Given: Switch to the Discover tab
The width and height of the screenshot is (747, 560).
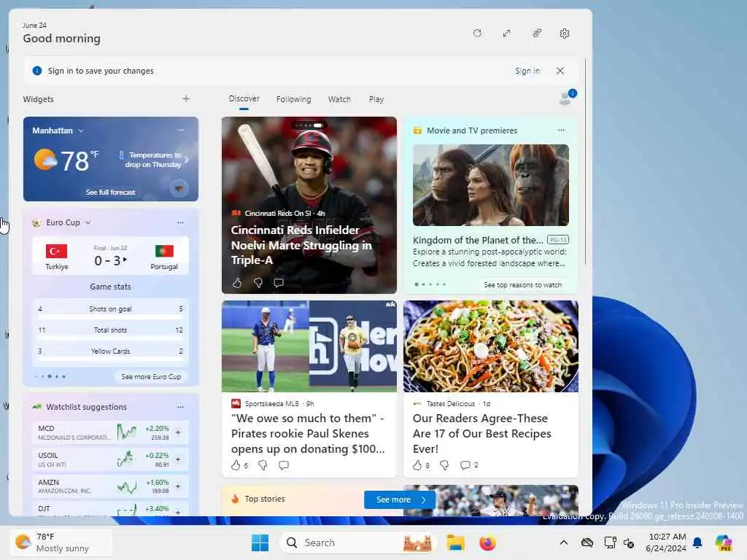Looking at the screenshot, I should [244, 98].
